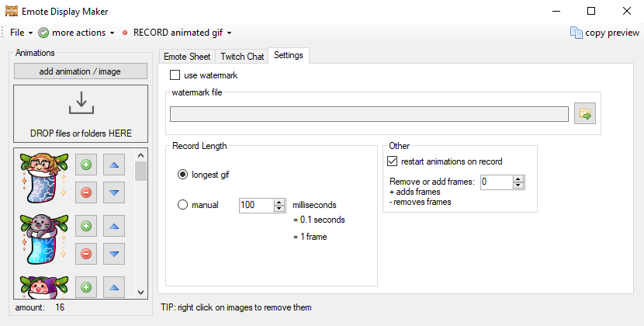Viewport: 644px width, 326px height.
Task: Click the copy preview icon
Action: click(576, 33)
